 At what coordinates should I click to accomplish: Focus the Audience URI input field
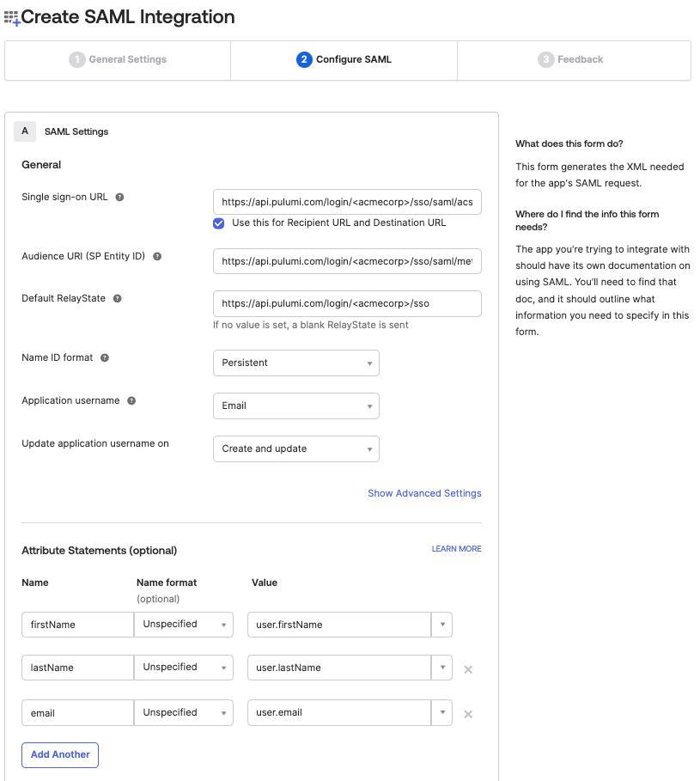(347, 261)
